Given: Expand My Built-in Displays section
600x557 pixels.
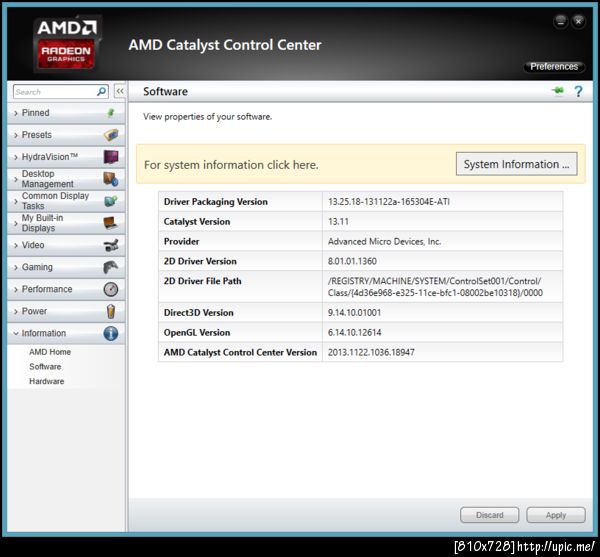Looking at the screenshot, I should point(66,223).
